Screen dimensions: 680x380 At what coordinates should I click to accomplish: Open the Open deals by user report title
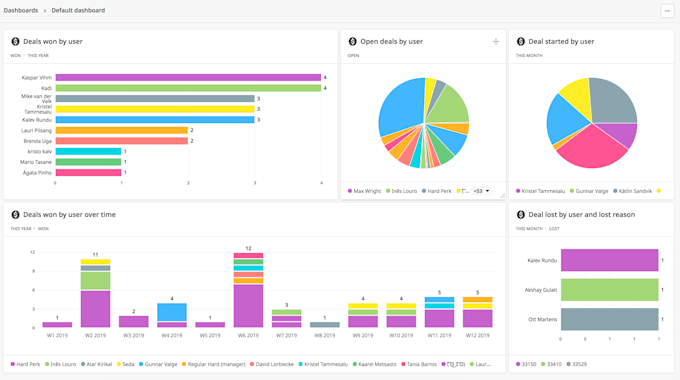(392, 42)
